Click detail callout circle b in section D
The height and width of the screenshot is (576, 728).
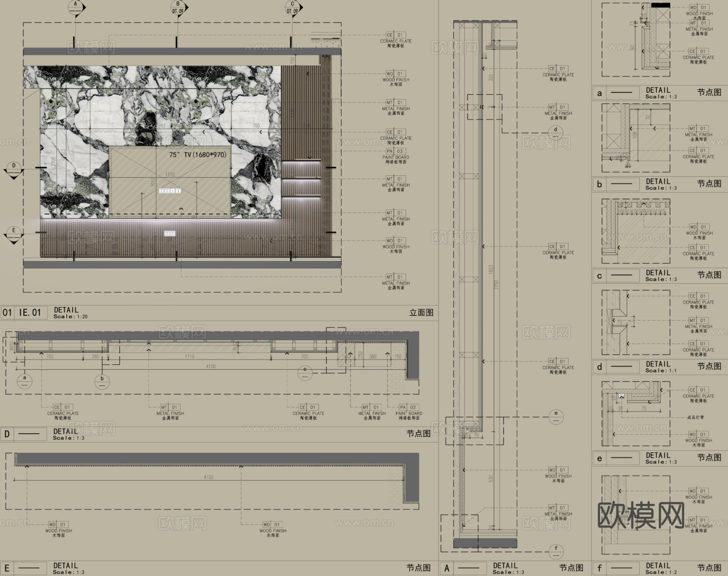[102, 382]
